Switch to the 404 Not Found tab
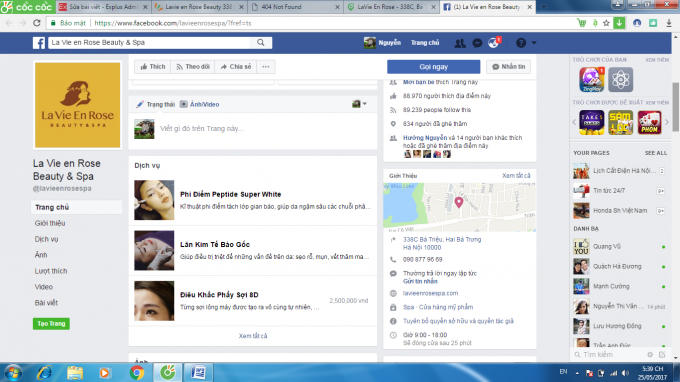Image resolution: width=680 pixels, height=382 pixels. (295, 7)
